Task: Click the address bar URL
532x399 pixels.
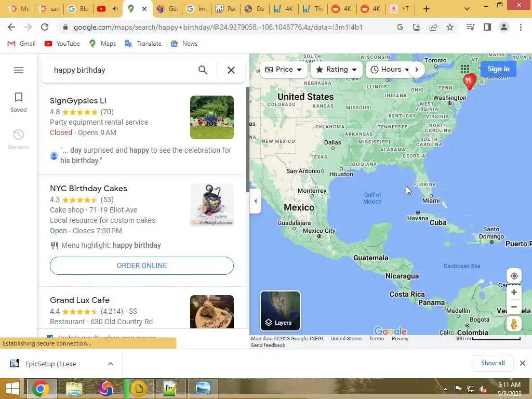Action: (218, 27)
